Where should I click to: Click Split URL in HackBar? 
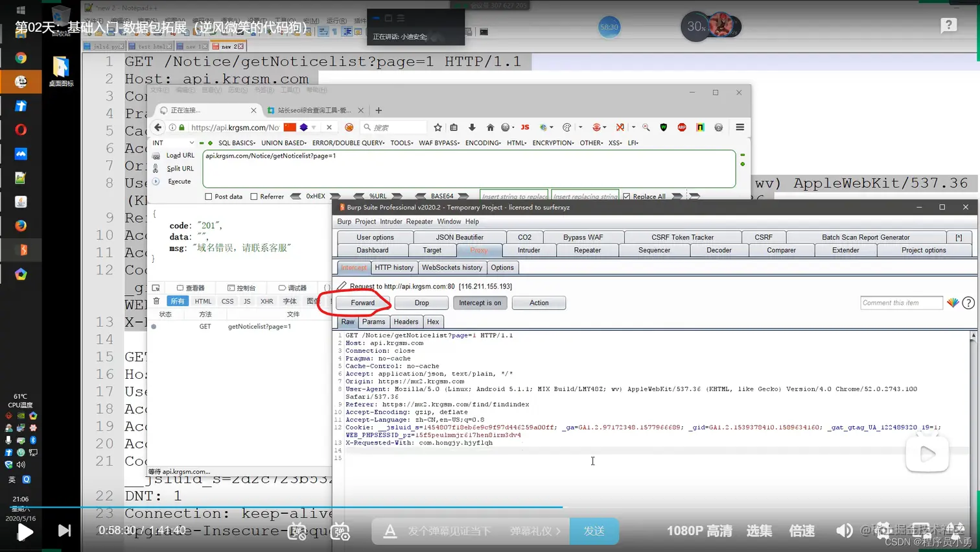point(180,169)
